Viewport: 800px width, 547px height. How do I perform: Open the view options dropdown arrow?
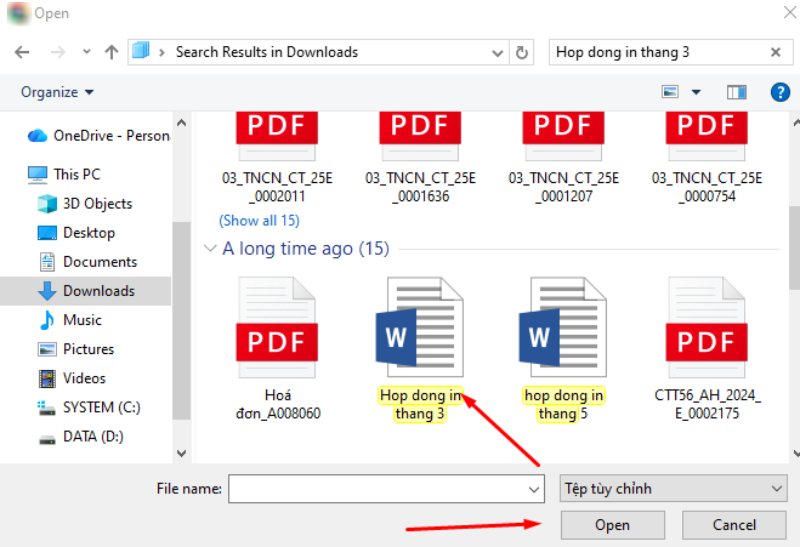pos(696,92)
